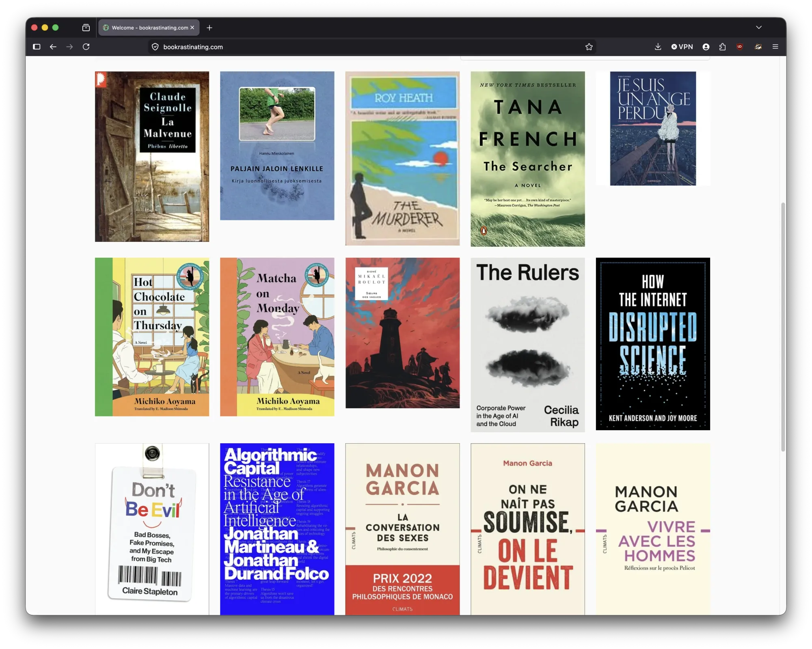Screen dimensions: 812x649
Task: Open the uBlock Origin extension
Action: pos(740,47)
